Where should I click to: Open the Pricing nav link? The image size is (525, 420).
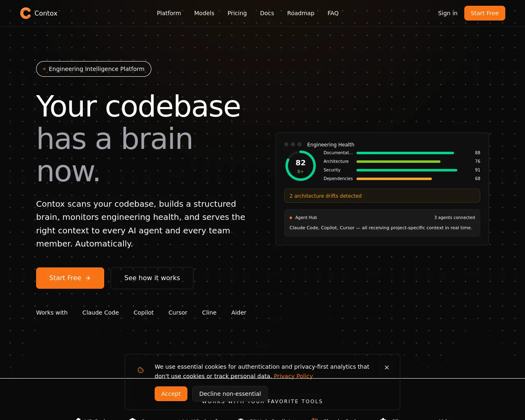tap(237, 13)
